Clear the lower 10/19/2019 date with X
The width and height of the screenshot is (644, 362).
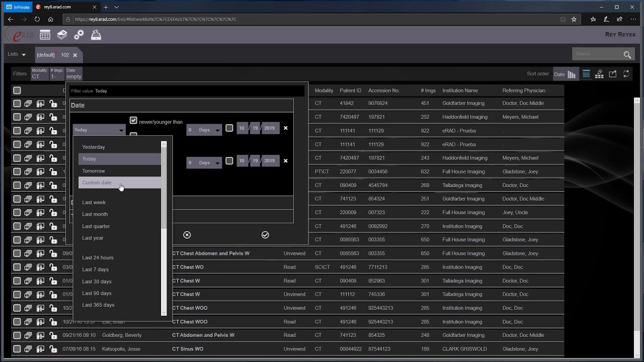tap(286, 161)
